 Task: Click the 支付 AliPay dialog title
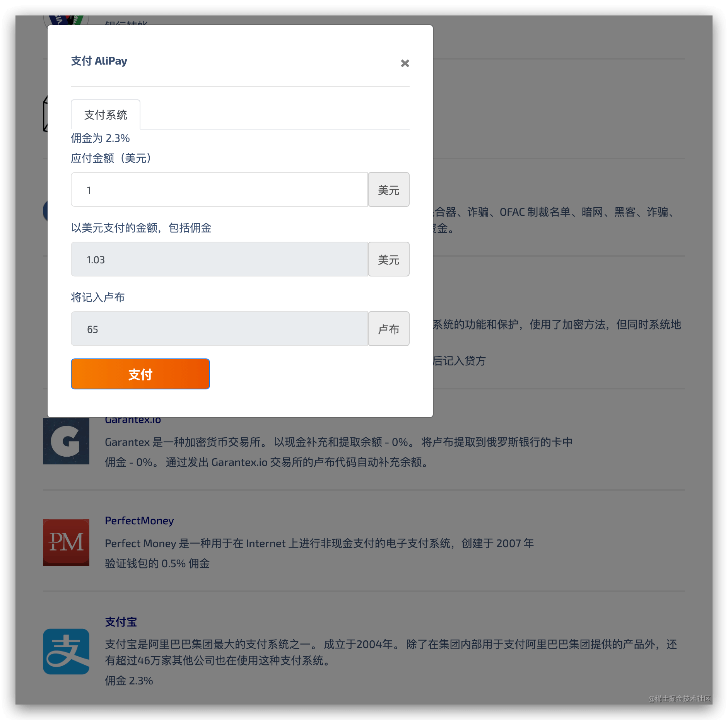tap(99, 61)
